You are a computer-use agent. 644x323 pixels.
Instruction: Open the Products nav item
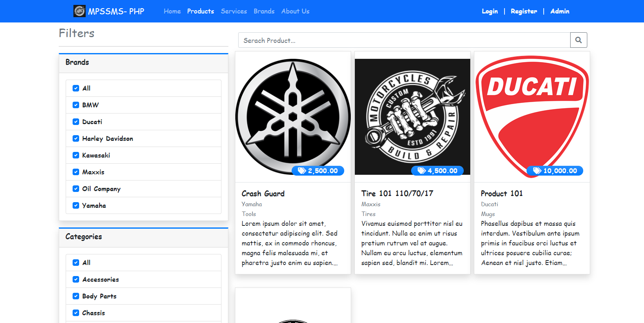click(201, 11)
